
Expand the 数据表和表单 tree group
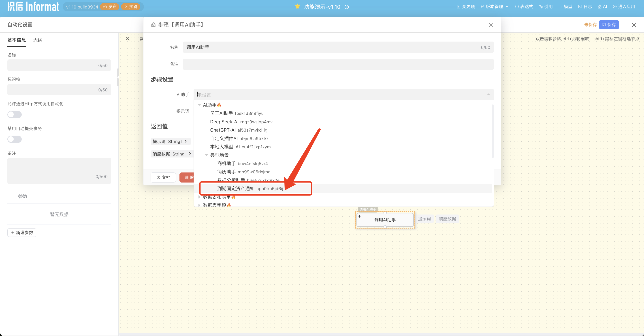199,197
